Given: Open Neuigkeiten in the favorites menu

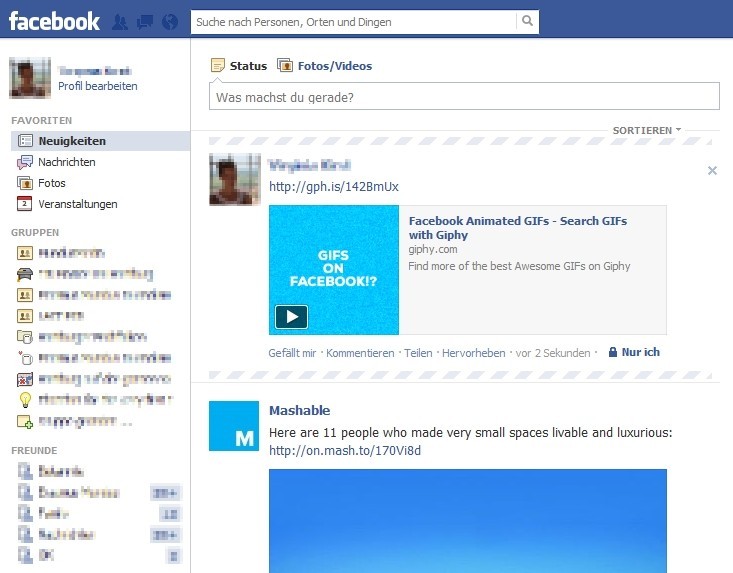Looking at the screenshot, I should pos(101,141).
